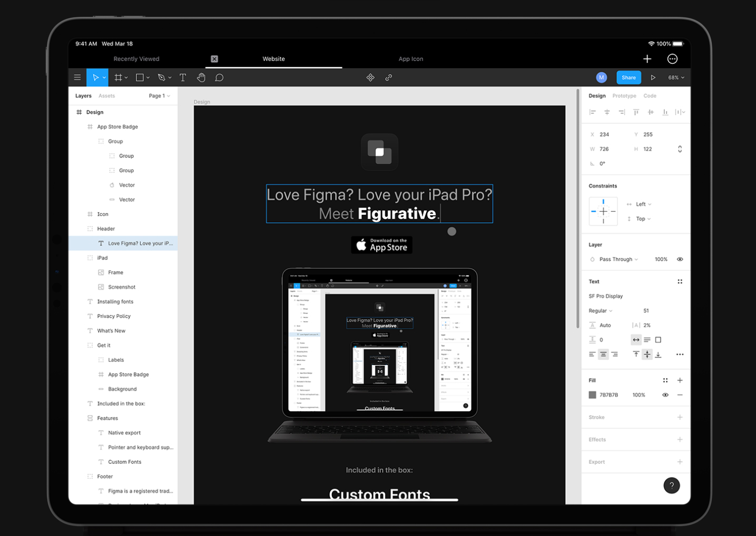This screenshot has width=756, height=536.
Task: Toggle layer visibility eye icon
Action: tap(680, 259)
